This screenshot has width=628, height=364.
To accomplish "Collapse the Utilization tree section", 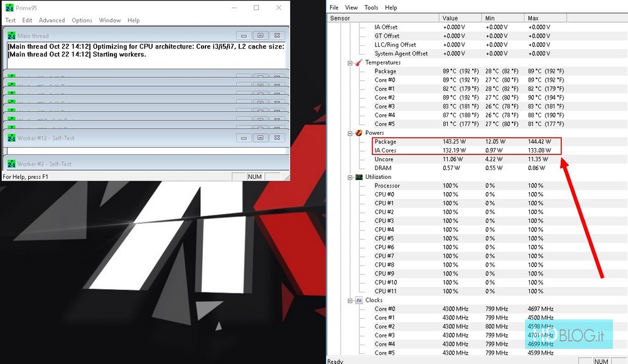I will [x=350, y=177].
